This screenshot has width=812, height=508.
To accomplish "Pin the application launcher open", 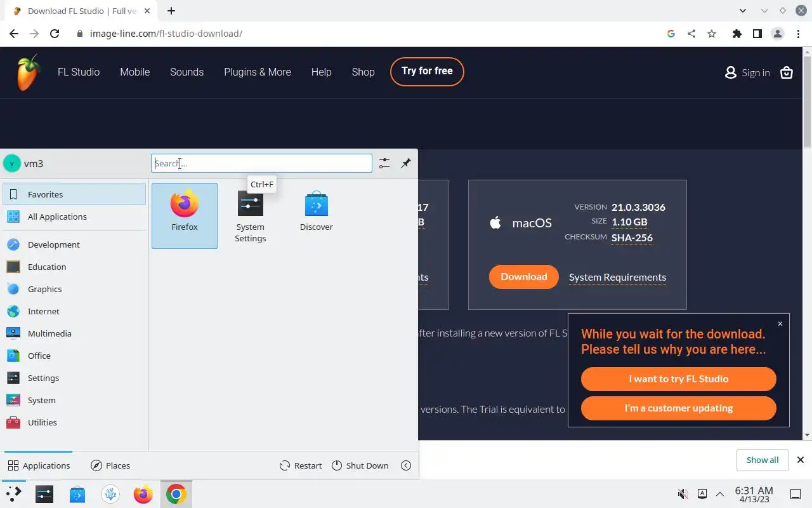I will (406, 163).
